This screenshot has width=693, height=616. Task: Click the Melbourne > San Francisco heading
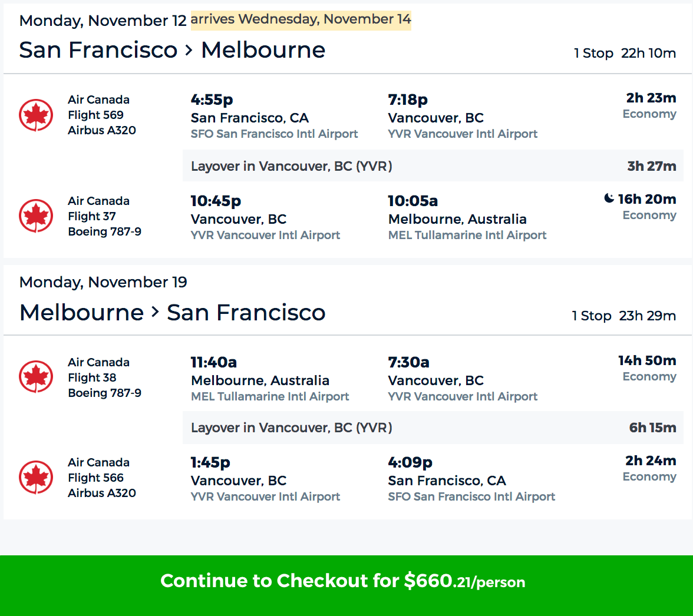pyautogui.click(x=172, y=312)
